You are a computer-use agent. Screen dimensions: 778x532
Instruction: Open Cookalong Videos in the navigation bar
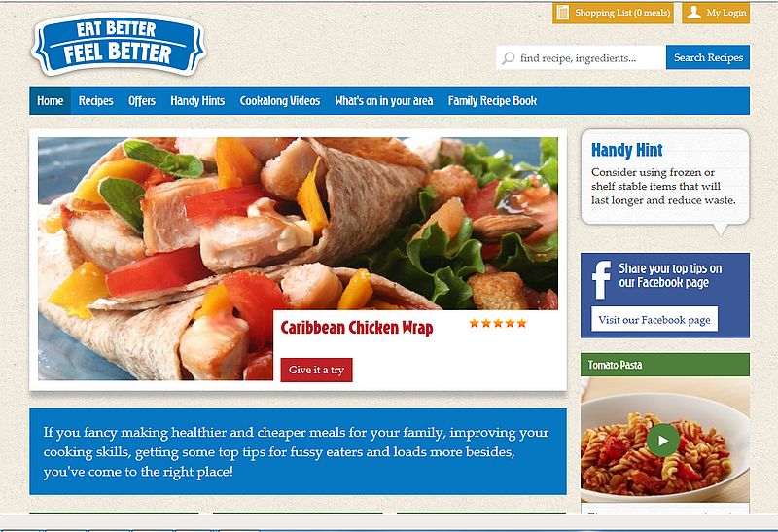tap(280, 101)
